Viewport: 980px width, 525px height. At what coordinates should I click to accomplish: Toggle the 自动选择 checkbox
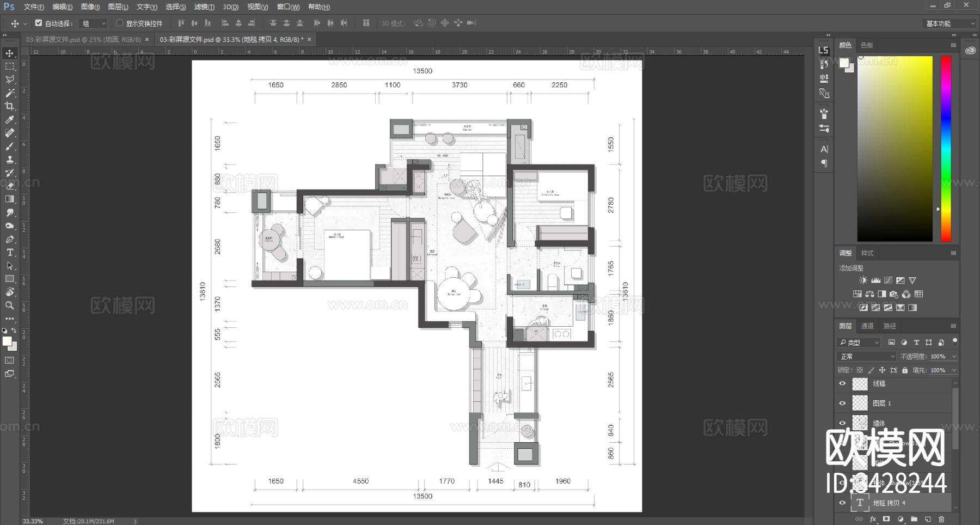39,23
